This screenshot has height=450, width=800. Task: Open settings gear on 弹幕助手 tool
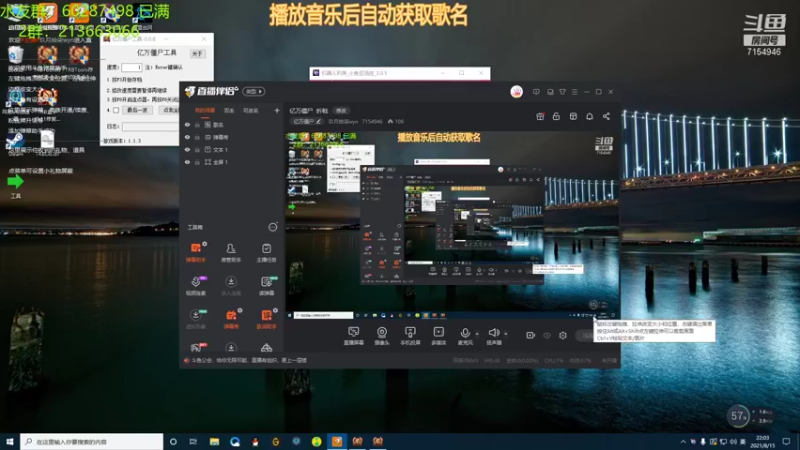[x=205, y=244]
